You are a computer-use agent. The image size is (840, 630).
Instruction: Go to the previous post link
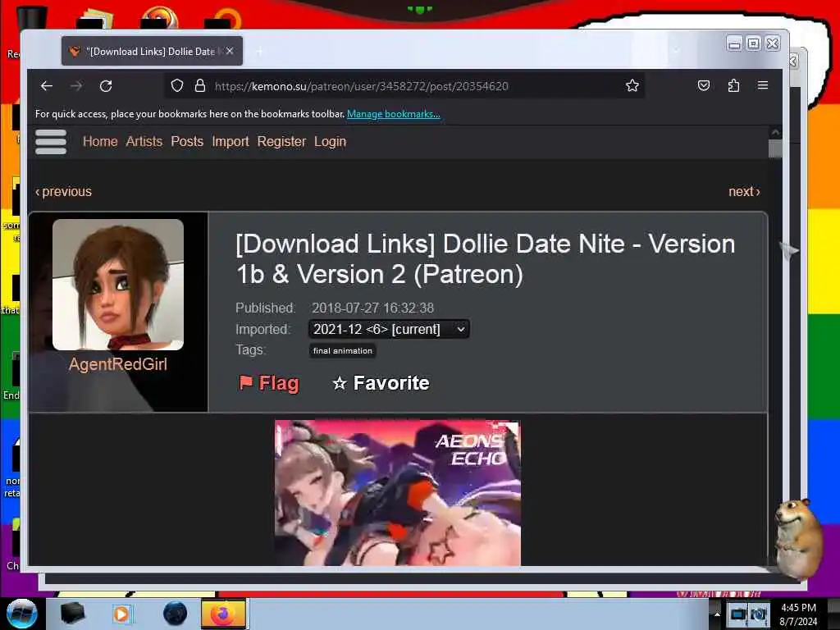[63, 191]
